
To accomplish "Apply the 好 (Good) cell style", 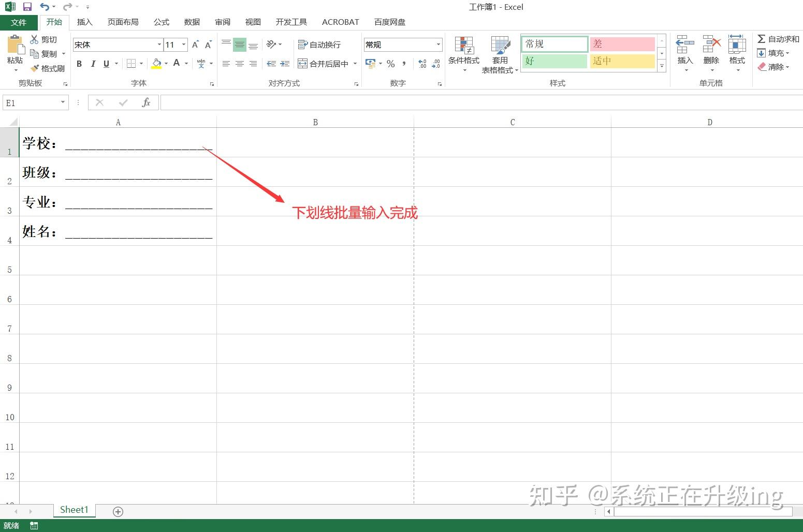I will (x=554, y=61).
